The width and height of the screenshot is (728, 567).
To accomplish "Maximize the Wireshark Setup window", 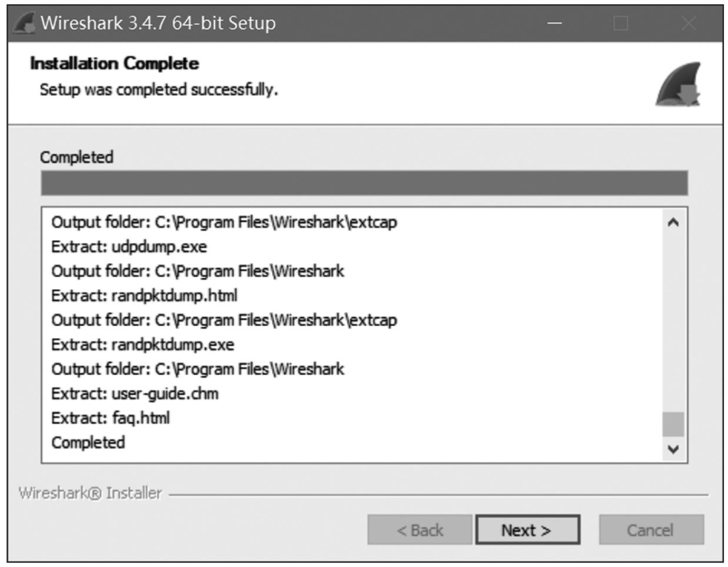I will pyautogui.click(x=621, y=23).
